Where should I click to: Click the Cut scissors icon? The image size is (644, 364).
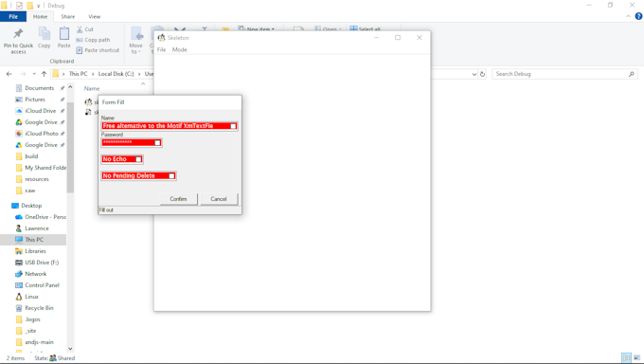(80, 29)
